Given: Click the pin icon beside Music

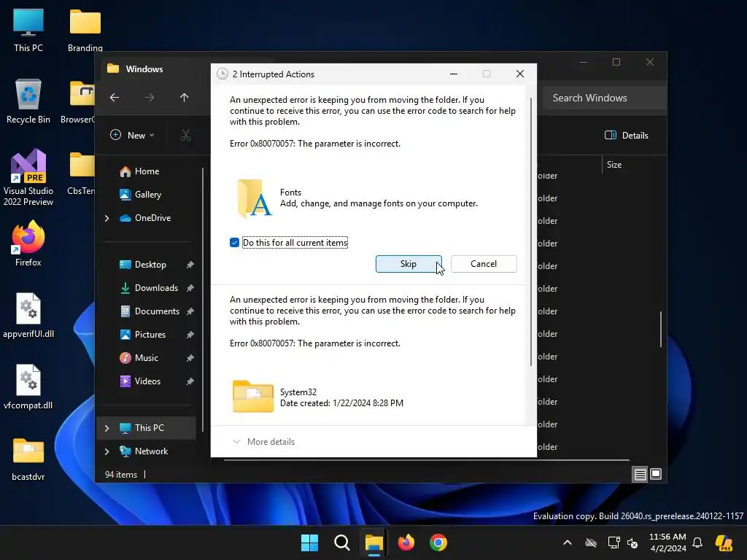Looking at the screenshot, I should tap(190, 358).
